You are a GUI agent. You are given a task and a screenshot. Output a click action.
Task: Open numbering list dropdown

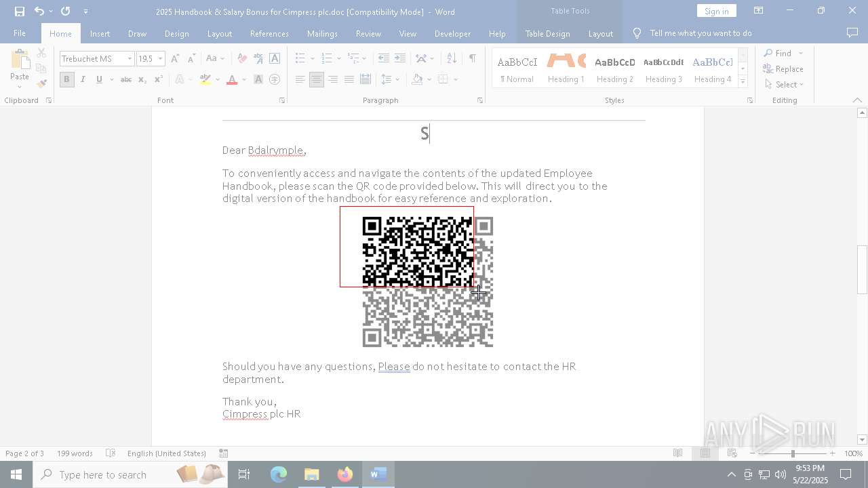339,59
